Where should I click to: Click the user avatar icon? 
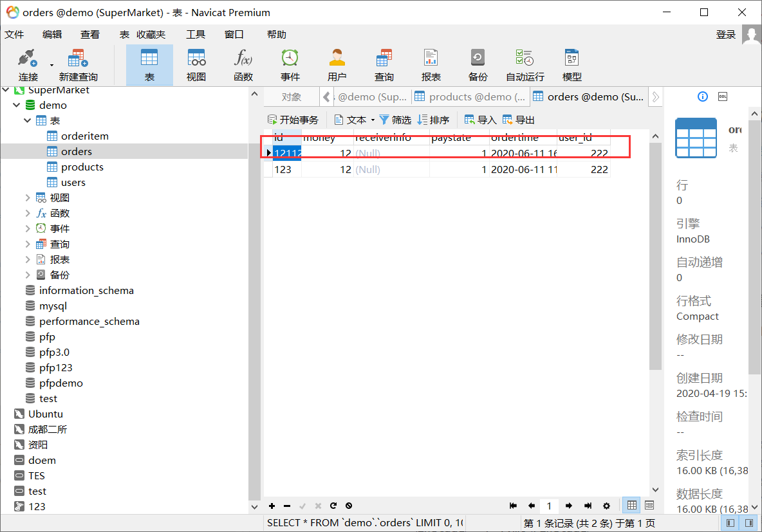(x=751, y=35)
